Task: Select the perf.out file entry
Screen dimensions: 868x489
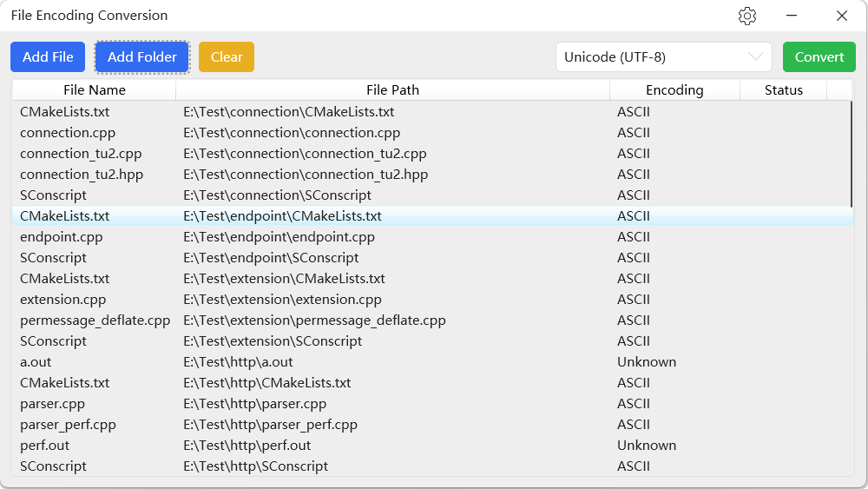Action: click(x=44, y=446)
